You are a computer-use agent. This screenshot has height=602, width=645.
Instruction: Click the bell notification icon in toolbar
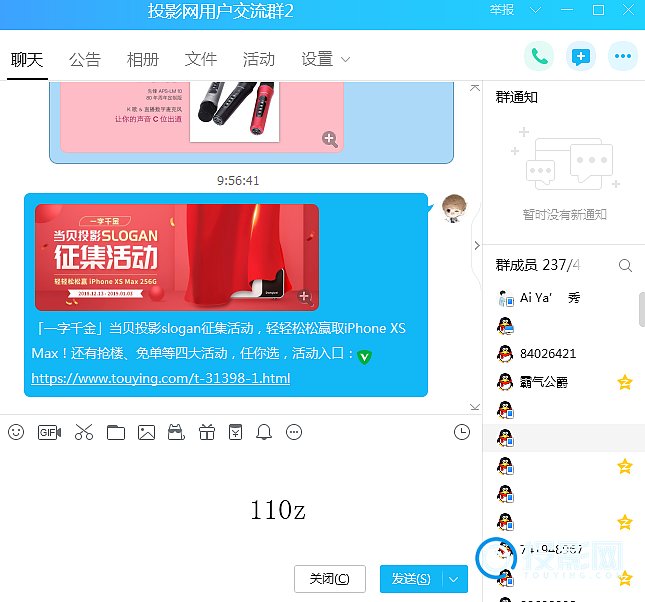coord(264,432)
